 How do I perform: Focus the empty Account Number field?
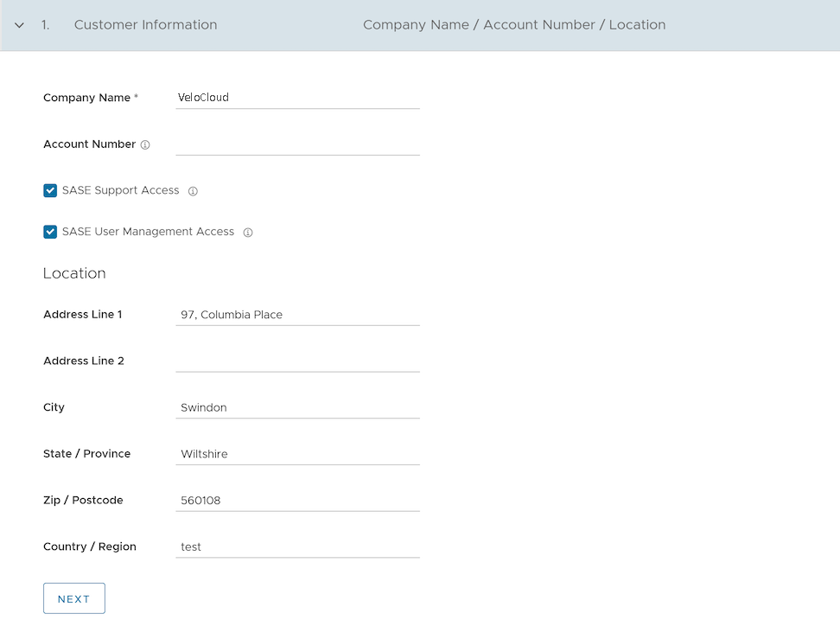(x=298, y=144)
